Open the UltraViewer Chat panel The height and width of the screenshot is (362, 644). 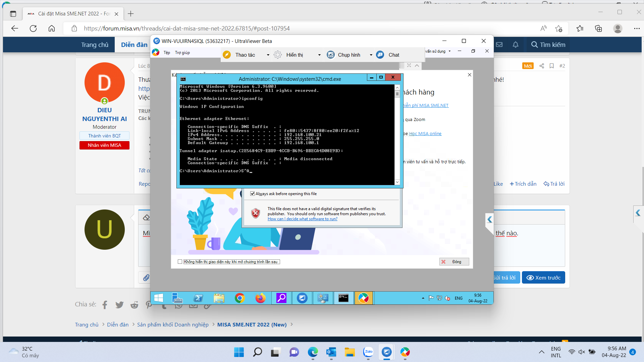click(388, 55)
